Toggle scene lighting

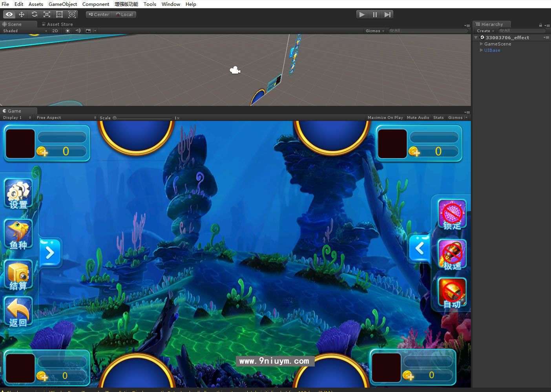(x=68, y=31)
